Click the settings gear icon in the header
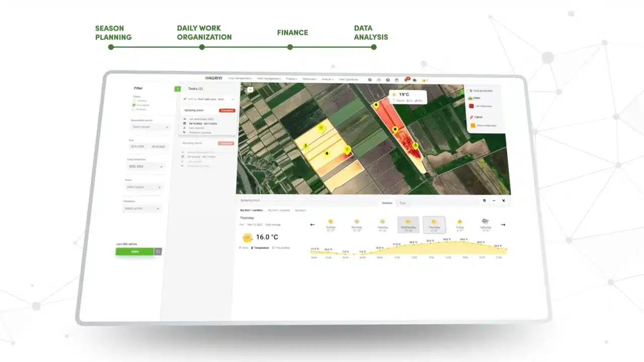Viewport: 644px width, 362px height. tap(370, 79)
